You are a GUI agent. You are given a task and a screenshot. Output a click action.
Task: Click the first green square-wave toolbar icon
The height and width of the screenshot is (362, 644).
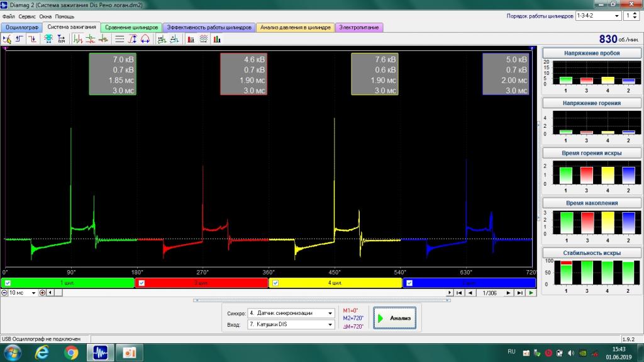point(162,39)
